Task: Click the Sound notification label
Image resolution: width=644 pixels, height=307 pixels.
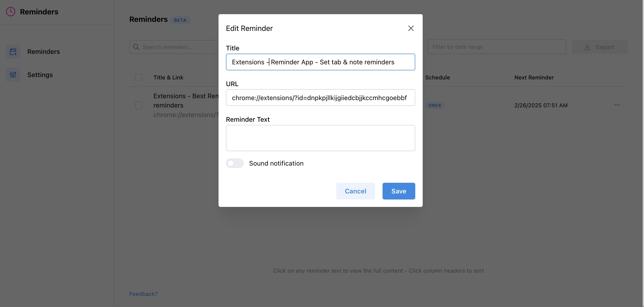Action: (x=276, y=163)
